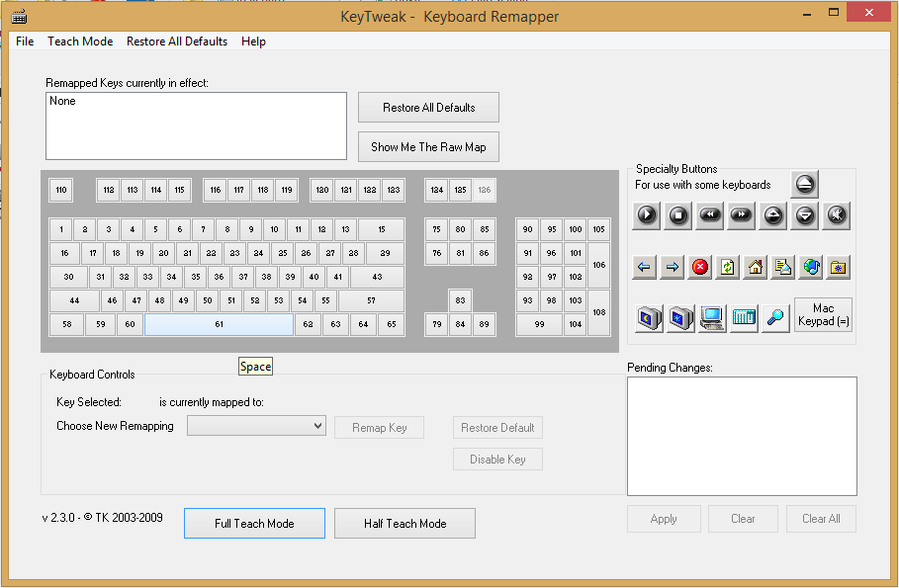
Task: Click the Disable Key button
Action: (x=497, y=460)
